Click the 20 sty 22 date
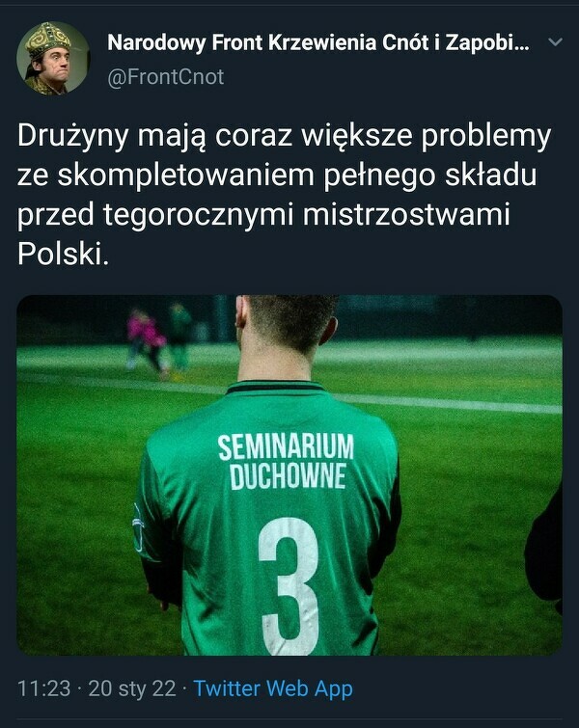The width and height of the screenshot is (579, 728). pyautogui.click(x=132, y=688)
